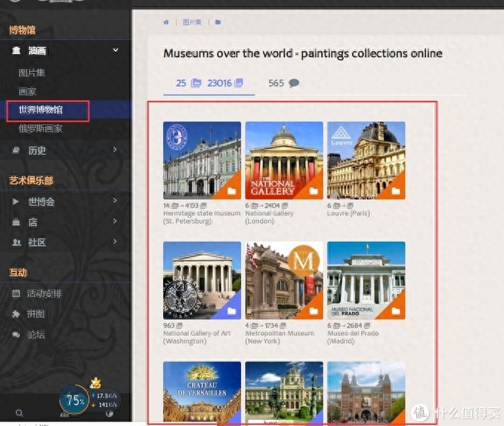The image size is (504, 426).
Task: Expand the 历史 menu arrow
Action: 115,150
